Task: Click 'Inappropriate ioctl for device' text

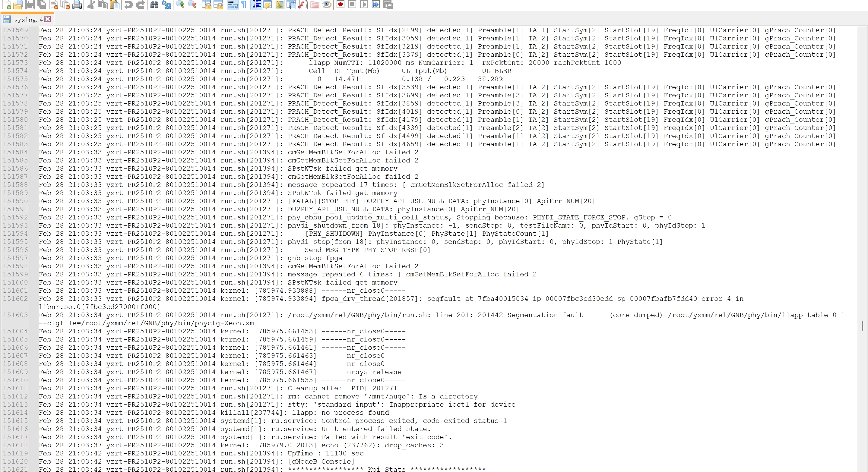Action: tap(452, 404)
